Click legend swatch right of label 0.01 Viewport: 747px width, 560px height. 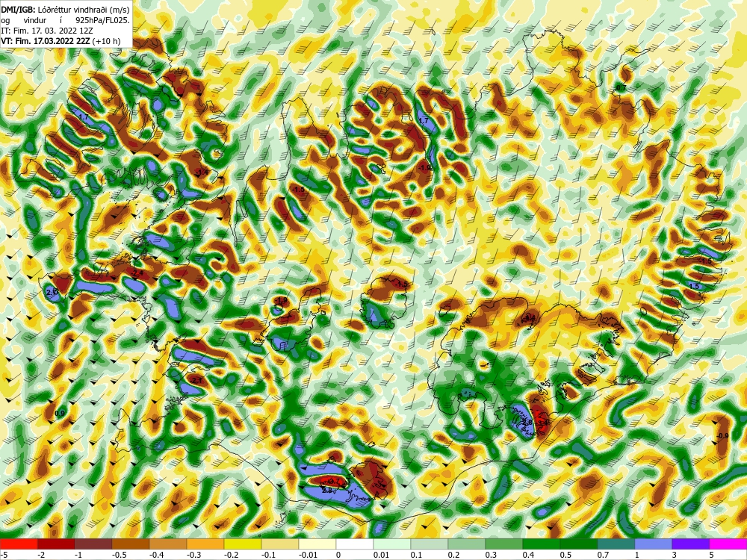(392, 544)
